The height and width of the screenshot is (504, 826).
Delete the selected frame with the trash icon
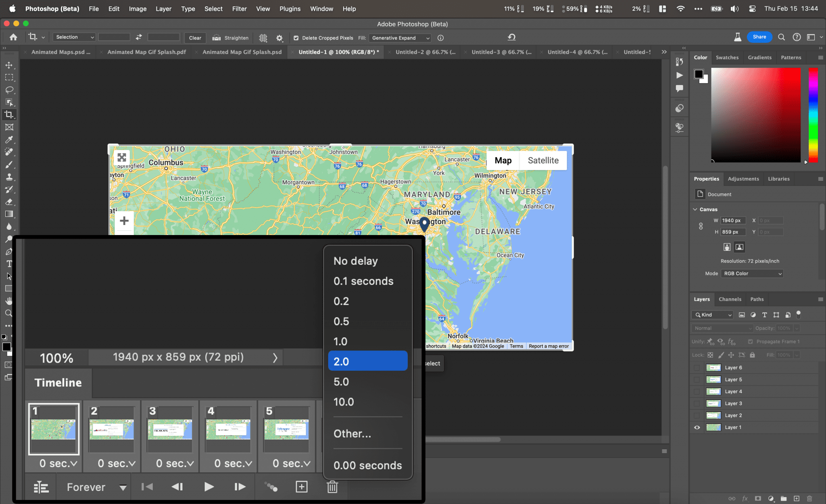click(332, 487)
